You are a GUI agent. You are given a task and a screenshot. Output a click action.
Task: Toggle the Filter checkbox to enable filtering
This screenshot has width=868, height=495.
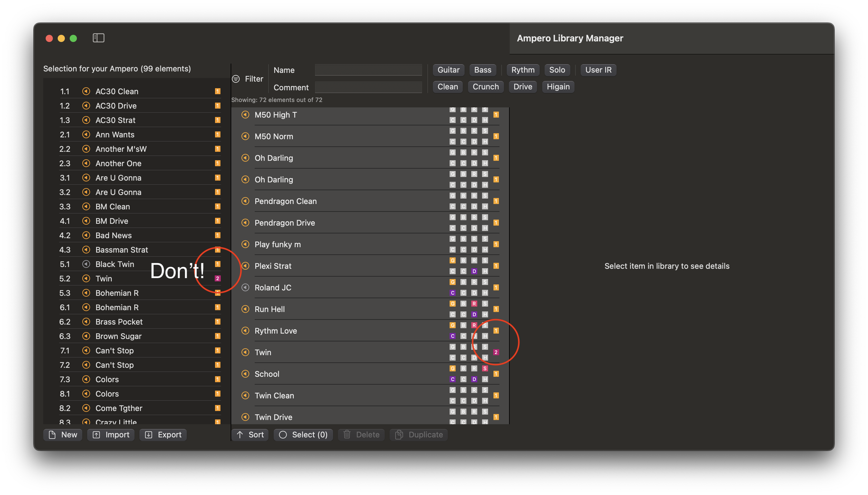237,79
